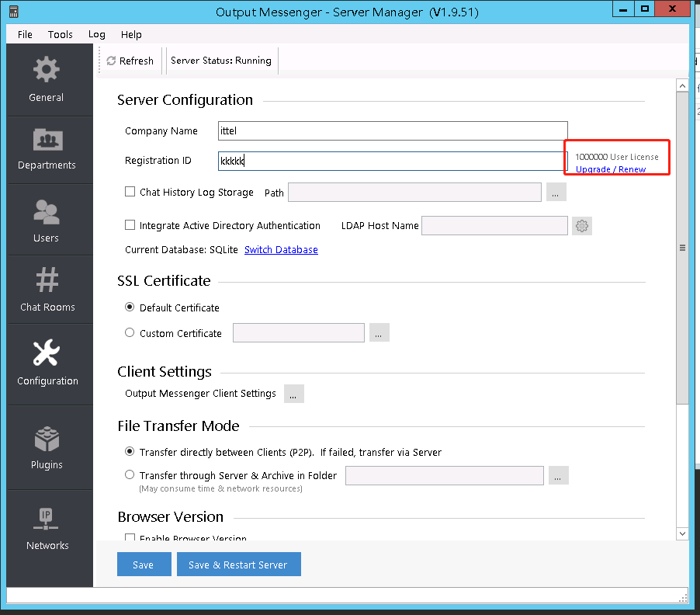Click Current Database: SQLite text
The image size is (700, 615).
pos(182,250)
